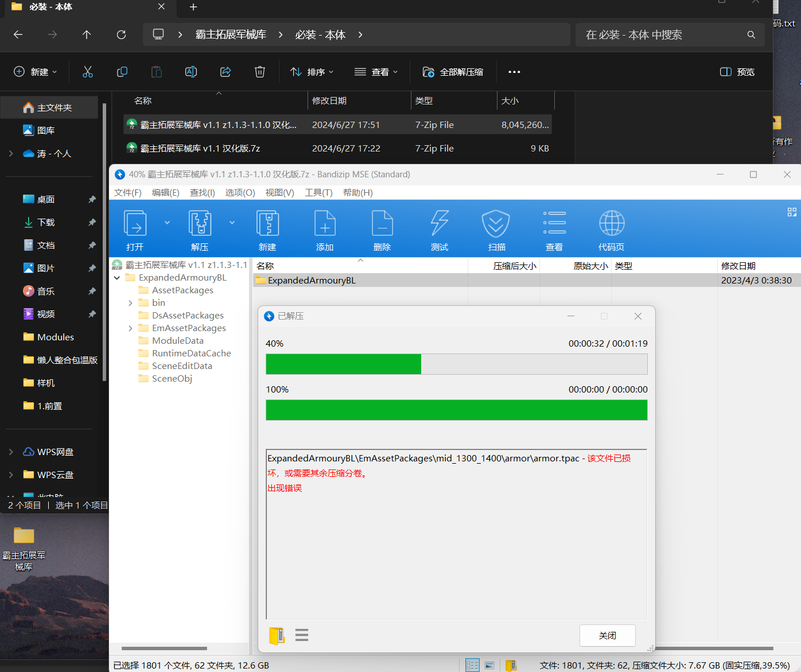This screenshot has width=801, height=672.
Task: Click the 40% extraction progress bar
Action: click(x=457, y=364)
